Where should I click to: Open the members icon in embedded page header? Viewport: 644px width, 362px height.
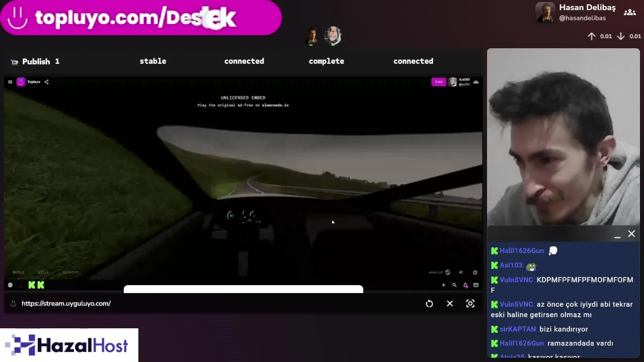476,82
